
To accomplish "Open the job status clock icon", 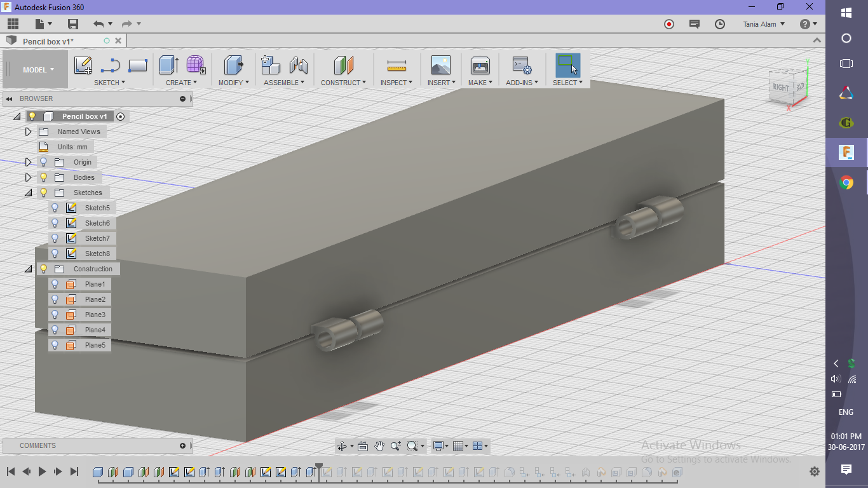I will [x=720, y=24].
